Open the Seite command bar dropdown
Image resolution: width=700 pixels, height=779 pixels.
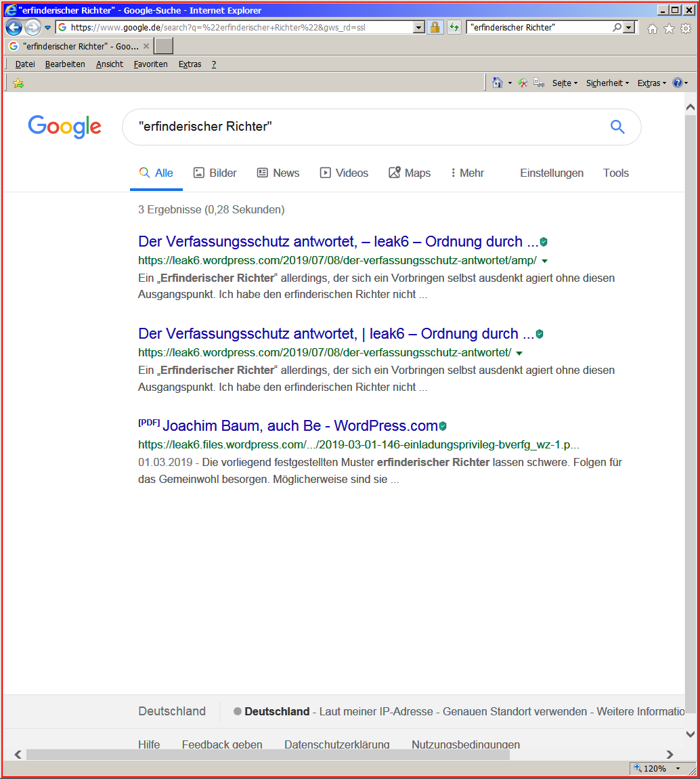pyautogui.click(x=565, y=83)
